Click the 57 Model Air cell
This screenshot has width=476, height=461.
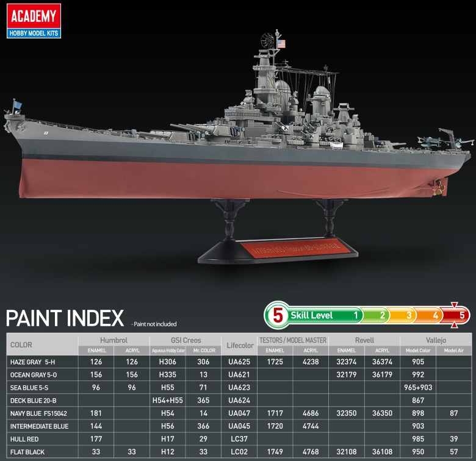click(x=454, y=452)
